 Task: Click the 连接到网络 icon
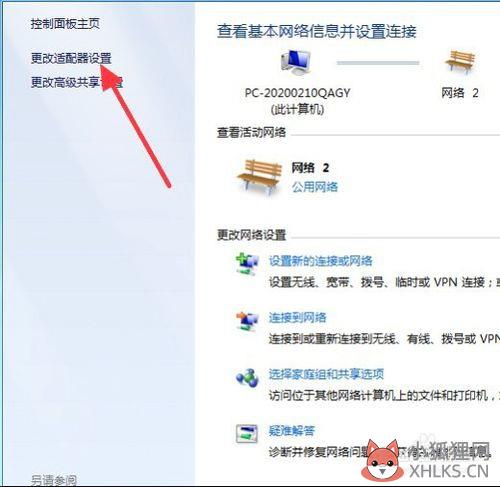coord(247,321)
